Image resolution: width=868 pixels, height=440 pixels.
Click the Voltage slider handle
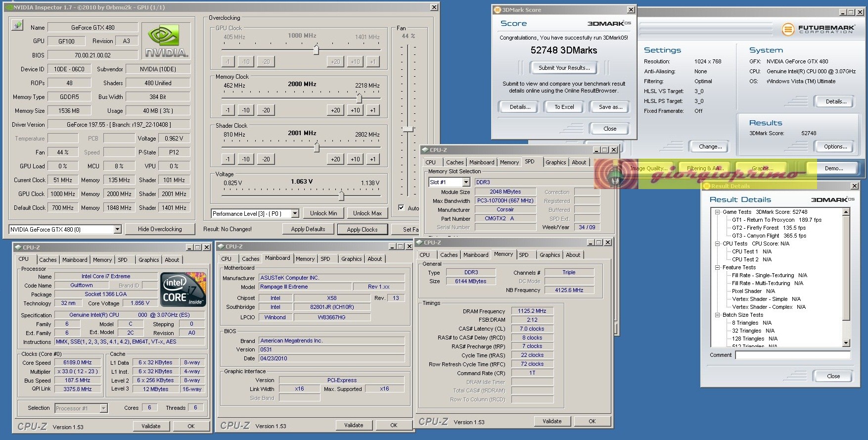click(x=341, y=196)
